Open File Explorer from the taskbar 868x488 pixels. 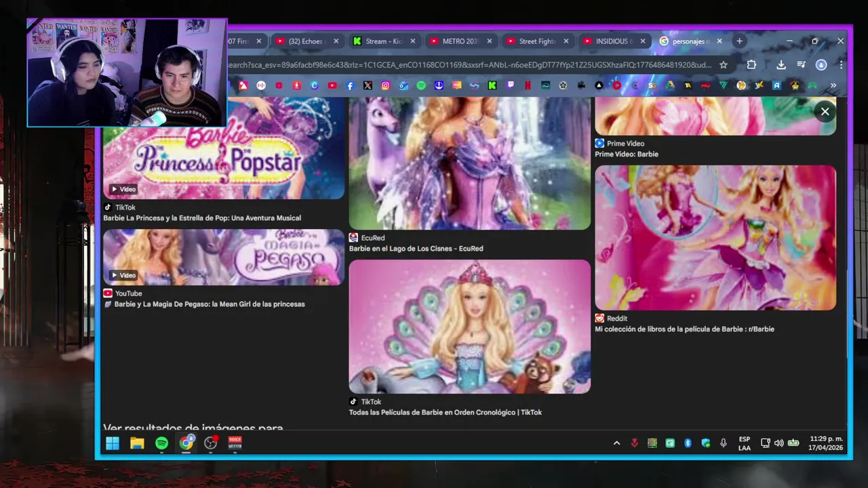137,443
